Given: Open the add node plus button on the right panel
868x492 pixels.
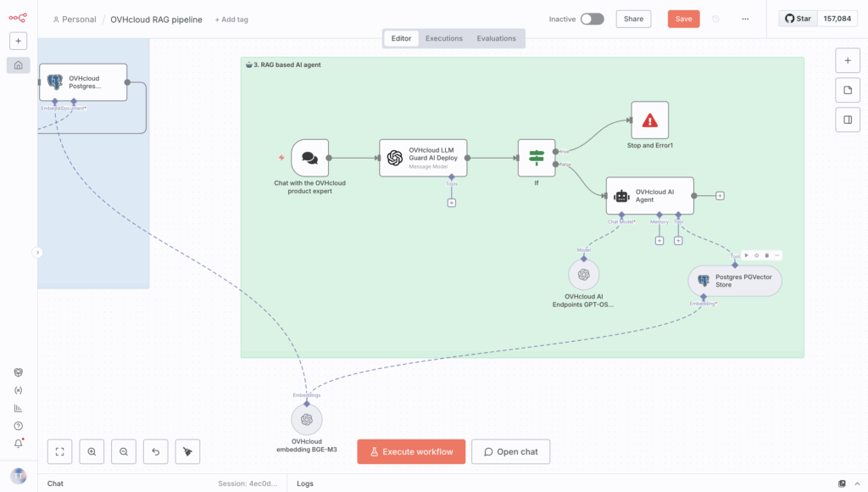Looking at the screenshot, I should click(x=848, y=61).
